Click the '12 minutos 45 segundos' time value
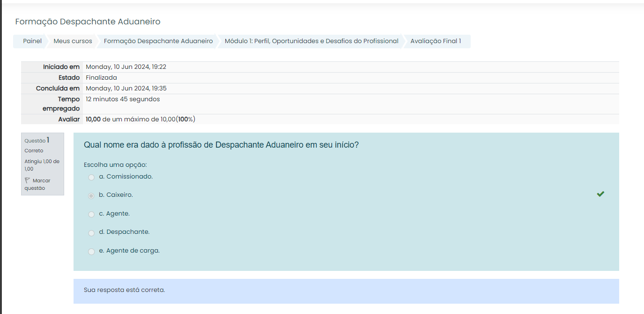 (x=123, y=99)
